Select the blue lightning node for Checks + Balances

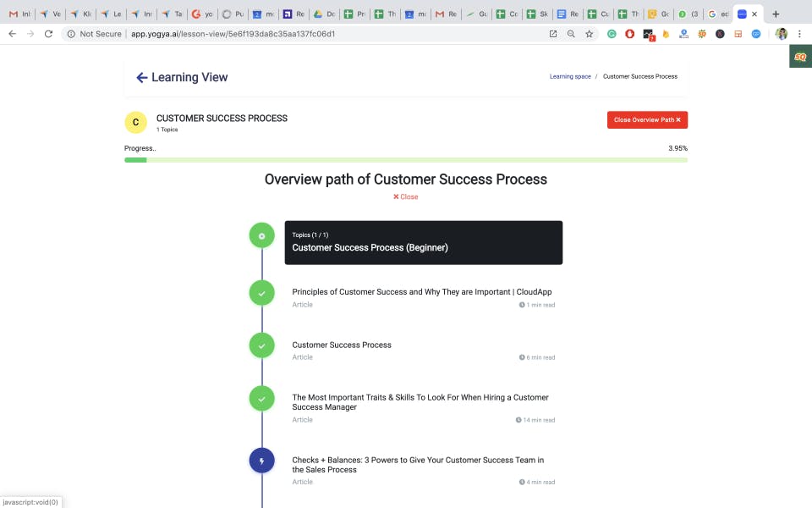point(262,461)
